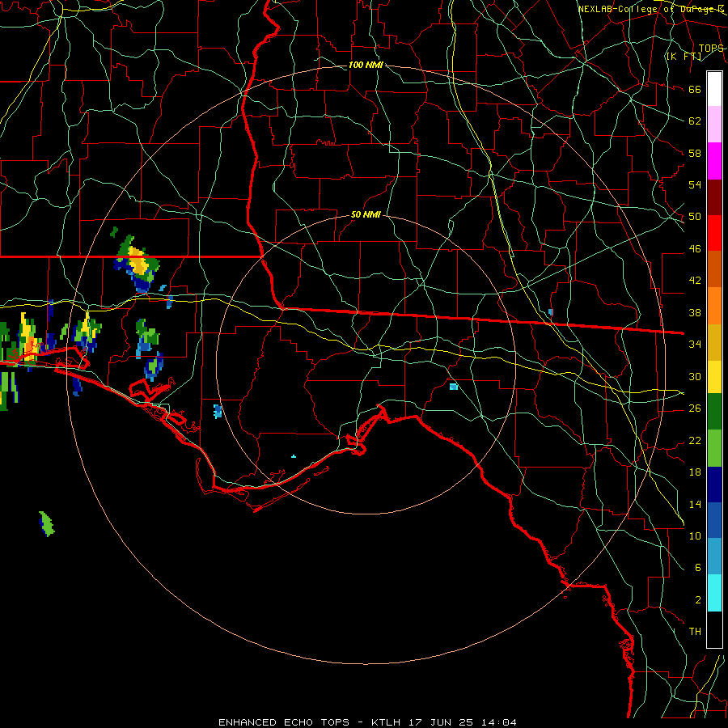Select the legend value 14
Image resolution: width=728 pixels, height=728 pixels.
[695, 504]
